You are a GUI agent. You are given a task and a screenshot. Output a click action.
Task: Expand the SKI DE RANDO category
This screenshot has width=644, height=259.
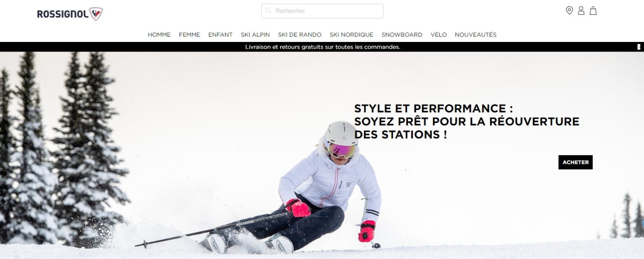tap(300, 35)
